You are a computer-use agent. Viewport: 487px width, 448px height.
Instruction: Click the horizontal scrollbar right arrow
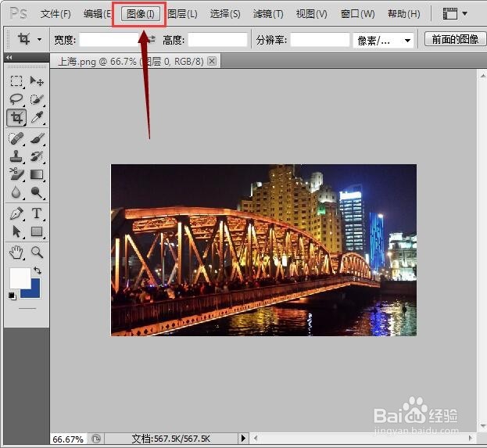tap(471, 439)
